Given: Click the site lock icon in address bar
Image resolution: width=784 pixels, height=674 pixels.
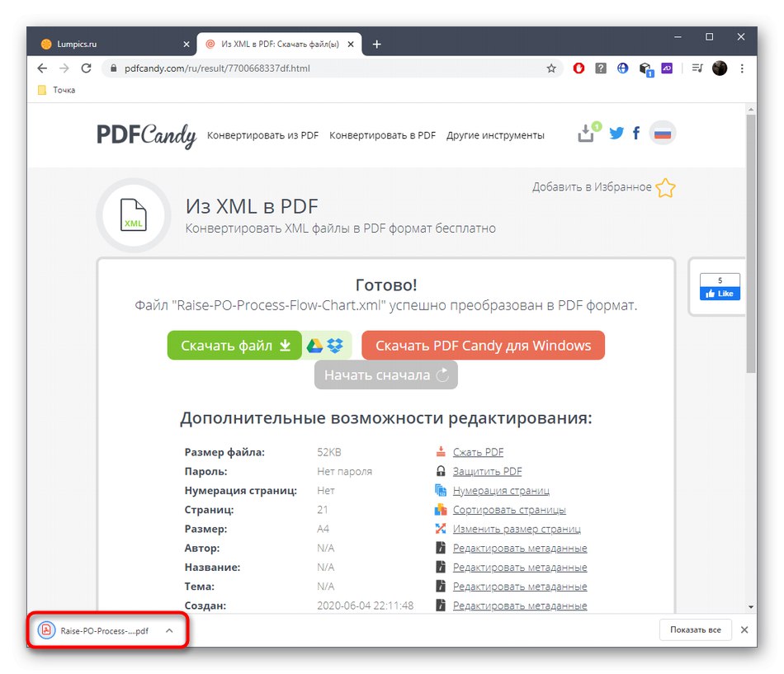Looking at the screenshot, I should (114, 68).
